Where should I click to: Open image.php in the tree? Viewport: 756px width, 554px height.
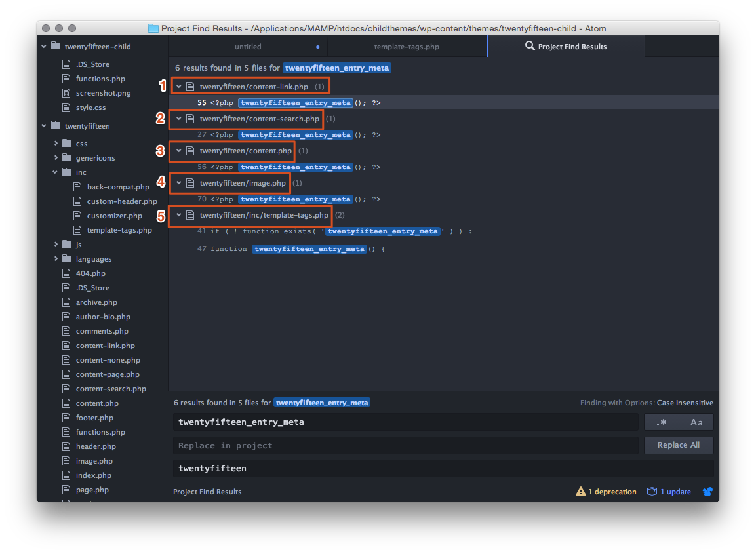(94, 462)
